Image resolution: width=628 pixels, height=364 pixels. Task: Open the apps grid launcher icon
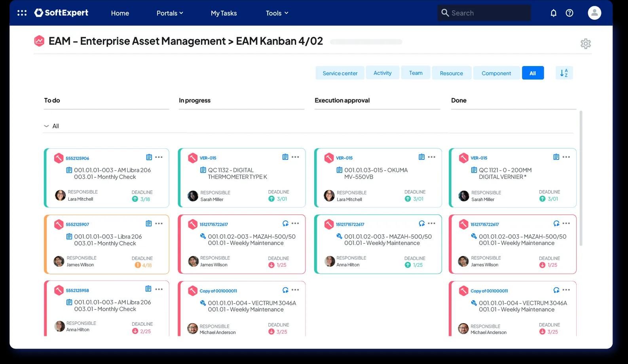[x=22, y=13]
